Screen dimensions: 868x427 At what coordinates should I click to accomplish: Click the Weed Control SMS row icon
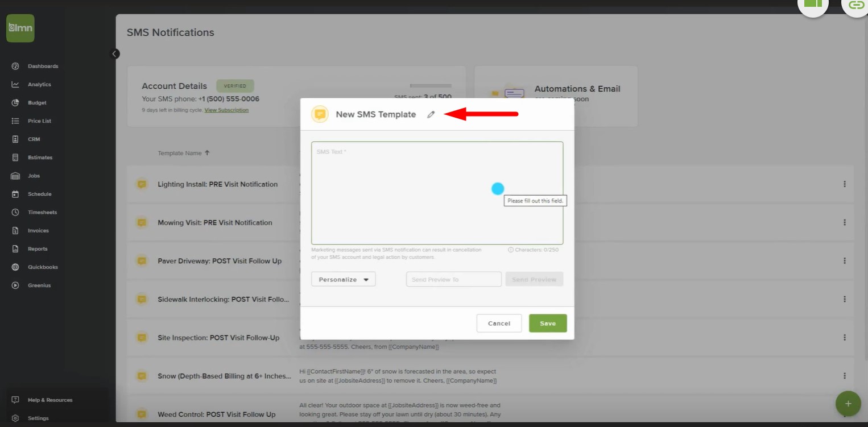(x=142, y=414)
